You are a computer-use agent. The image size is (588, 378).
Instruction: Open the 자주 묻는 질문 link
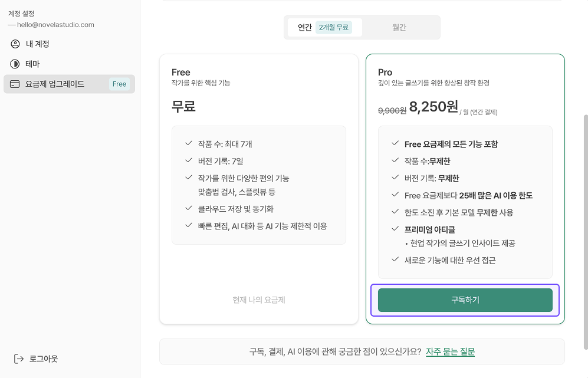[451, 351]
